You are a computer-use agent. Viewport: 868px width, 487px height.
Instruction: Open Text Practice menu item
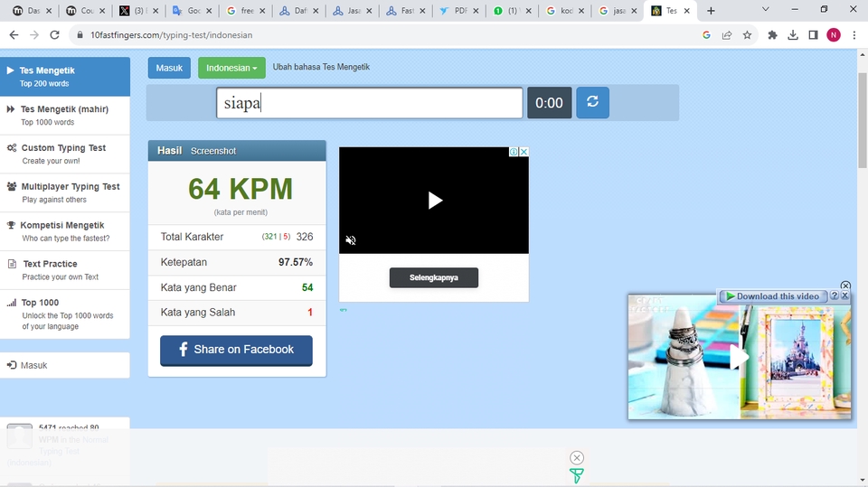pos(65,270)
